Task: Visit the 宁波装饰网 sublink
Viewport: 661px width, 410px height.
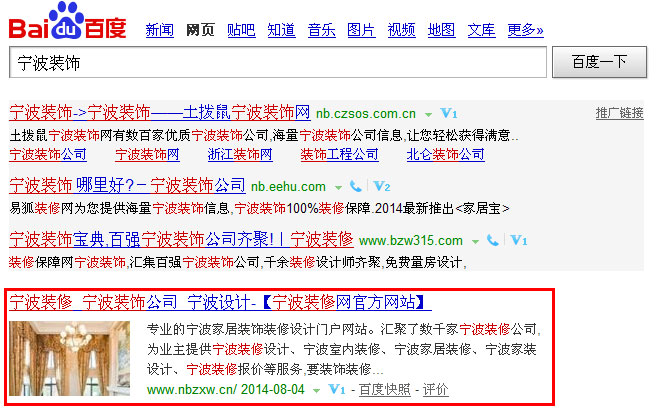Action: (147, 155)
